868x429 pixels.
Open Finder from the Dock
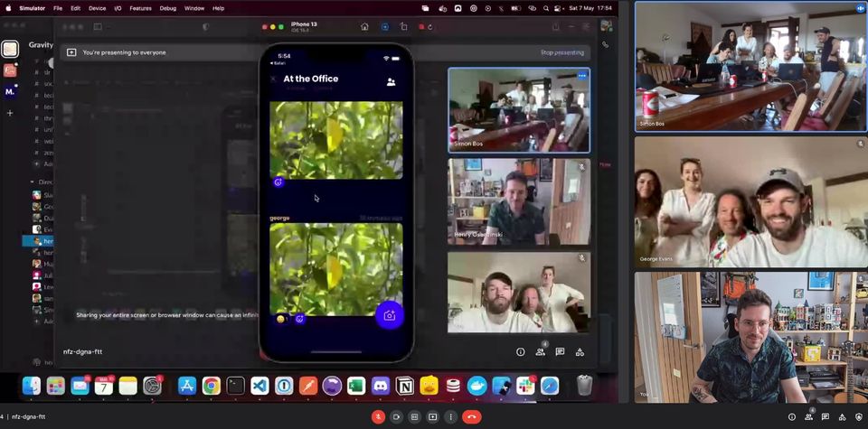(x=32, y=386)
